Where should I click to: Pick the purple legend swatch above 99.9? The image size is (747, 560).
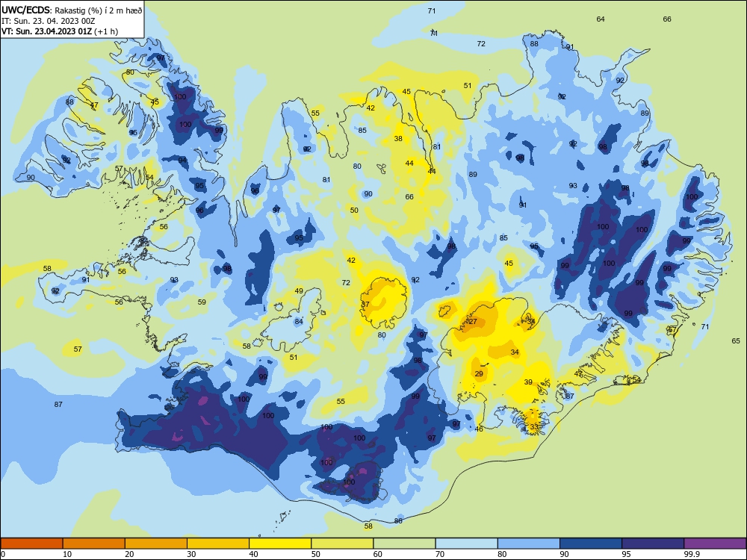tap(715, 544)
